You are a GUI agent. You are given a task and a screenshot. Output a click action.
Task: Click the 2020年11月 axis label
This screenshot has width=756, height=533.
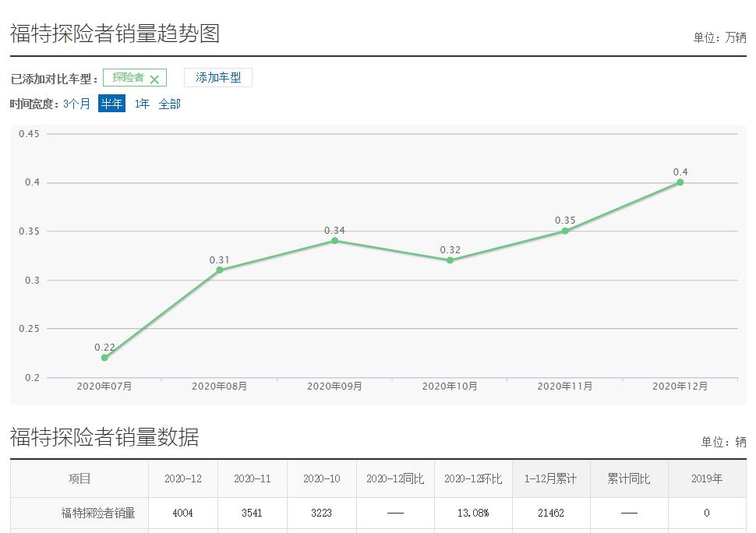point(565,386)
